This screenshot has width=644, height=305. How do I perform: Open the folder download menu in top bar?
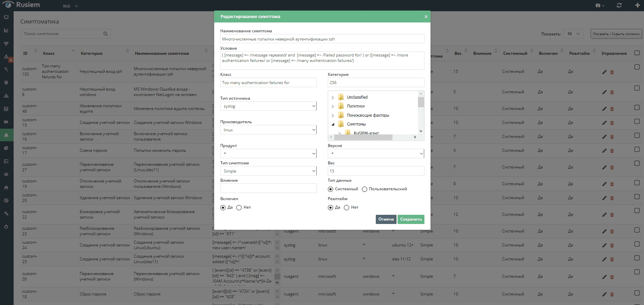click(600, 5)
